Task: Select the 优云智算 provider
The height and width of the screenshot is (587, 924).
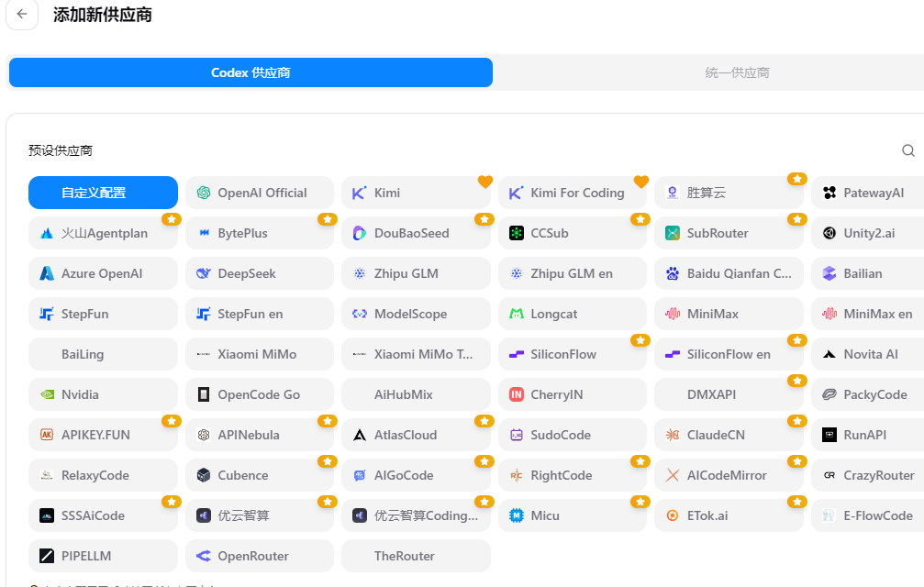Action: (x=260, y=515)
